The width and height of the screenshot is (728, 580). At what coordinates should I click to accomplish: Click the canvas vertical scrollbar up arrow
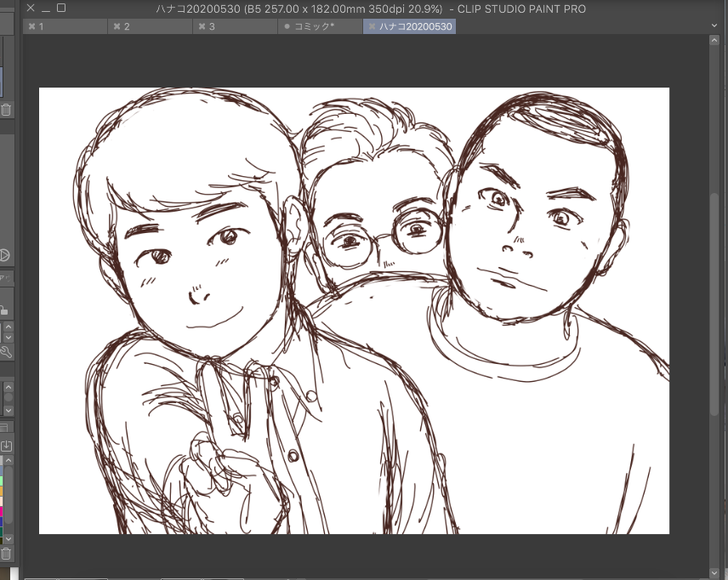click(x=714, y=41)
